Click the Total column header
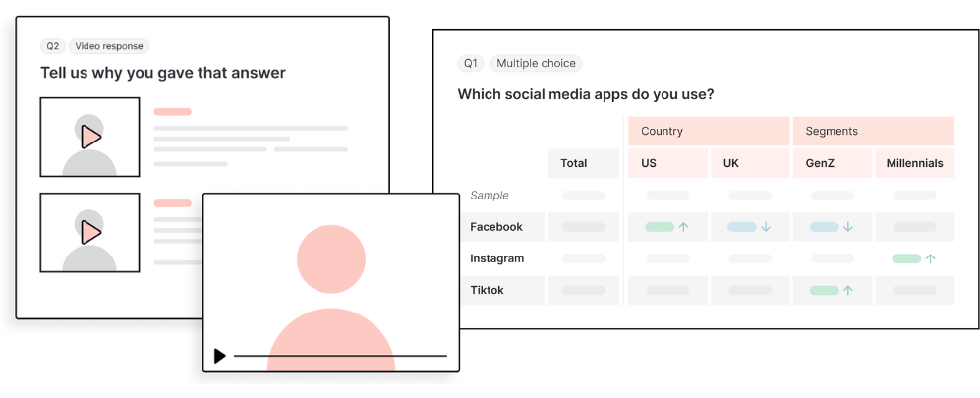980x398 pixels. (x=574, y=163)
